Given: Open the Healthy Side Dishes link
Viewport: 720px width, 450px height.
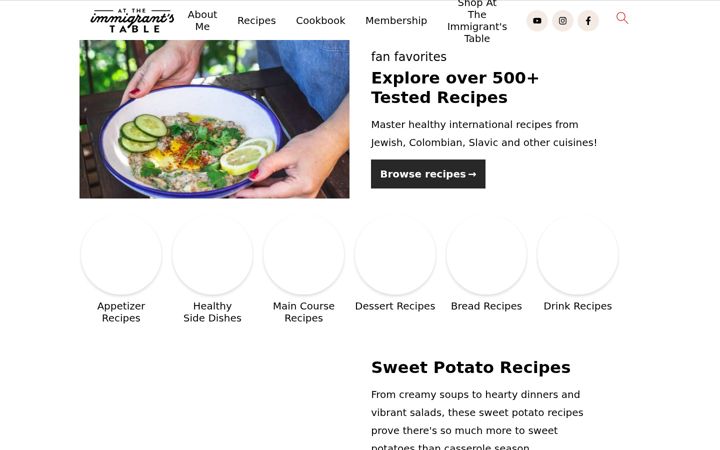Looking at the screenshot, I should tap(212, 312).
